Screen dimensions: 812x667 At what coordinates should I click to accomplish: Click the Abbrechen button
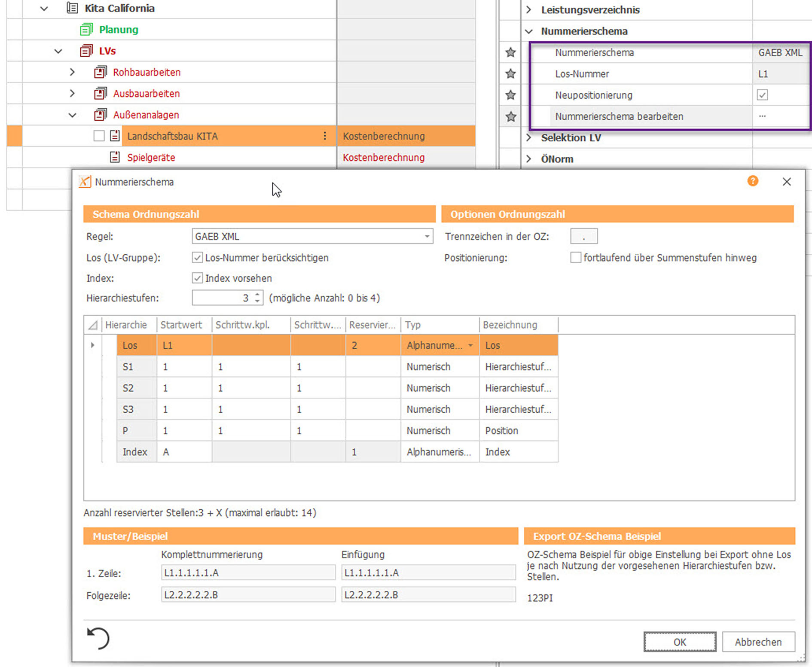coord(758,642)
